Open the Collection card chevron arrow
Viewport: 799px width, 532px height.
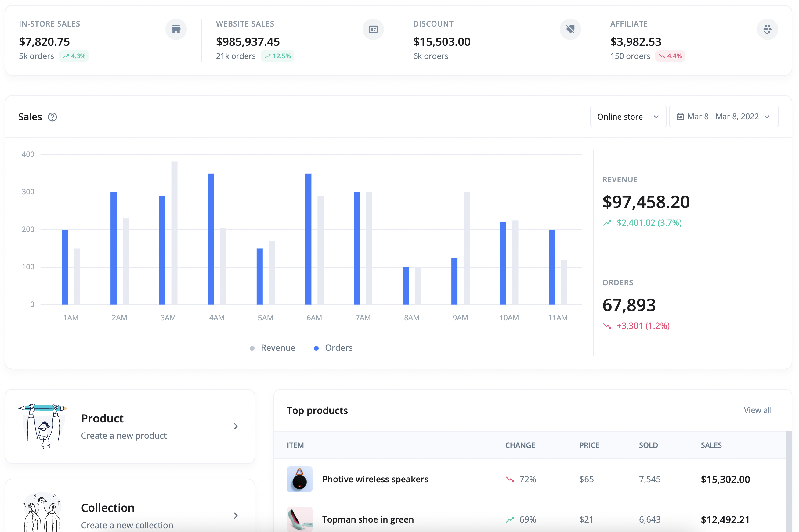coord(236,516)
